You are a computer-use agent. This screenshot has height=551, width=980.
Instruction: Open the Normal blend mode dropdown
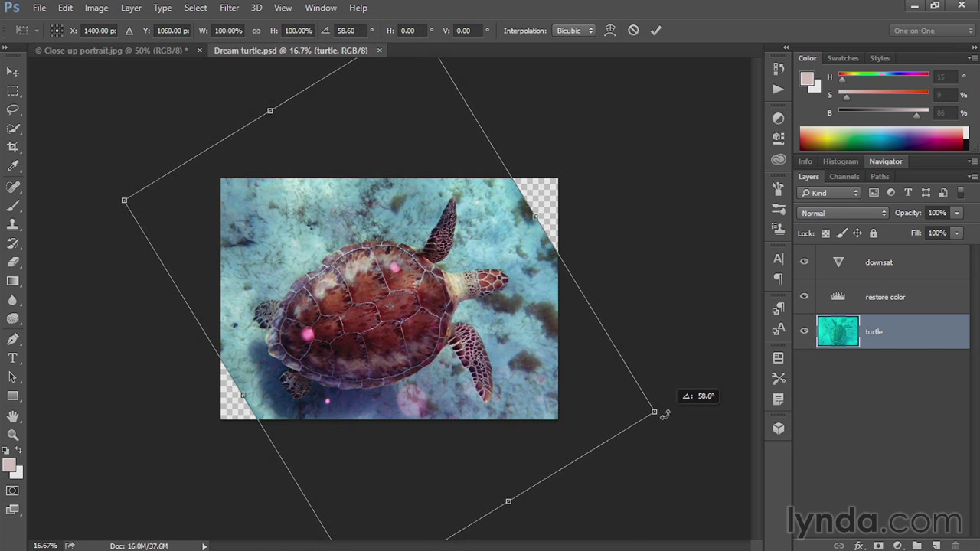coord(843,213)
